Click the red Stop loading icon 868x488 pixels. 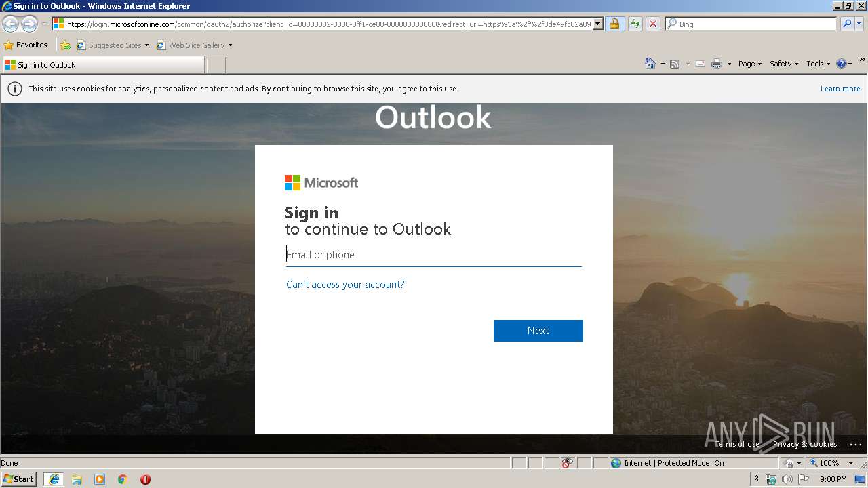coord(652,24)
